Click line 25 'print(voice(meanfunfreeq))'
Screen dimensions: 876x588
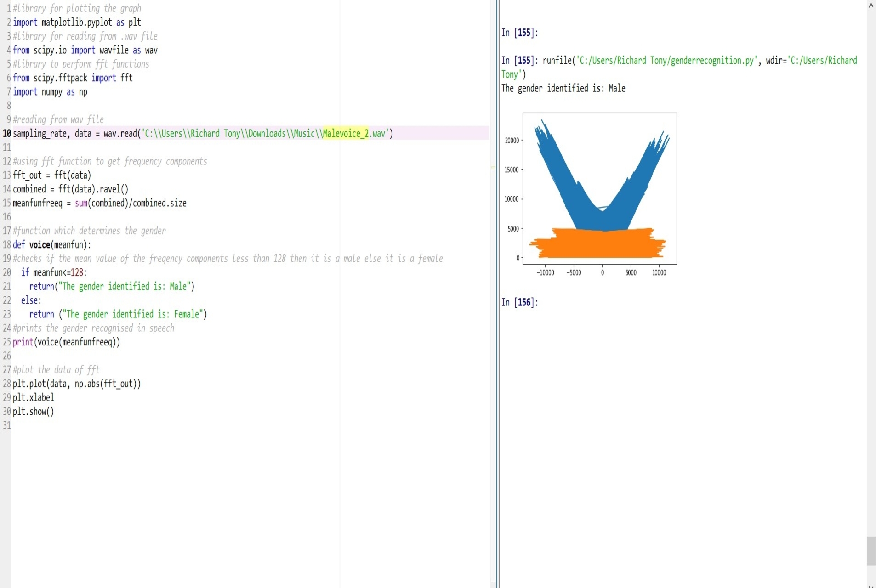click(67, 342)
